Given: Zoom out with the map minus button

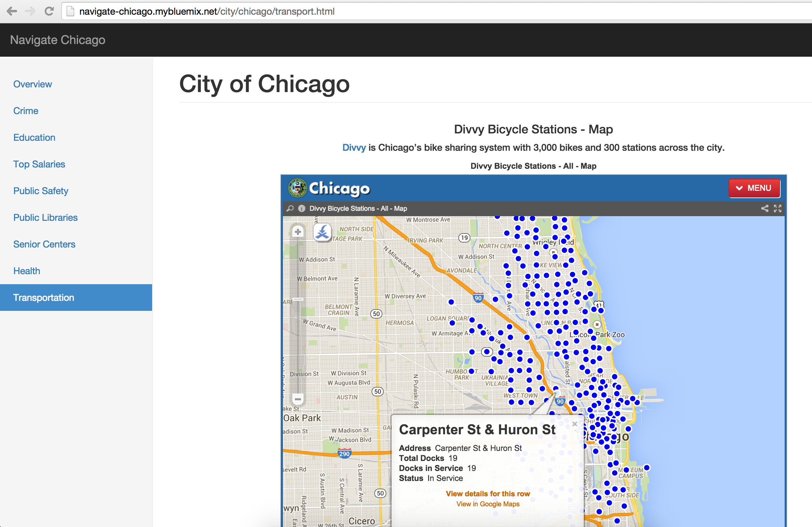Looking at the screenshot, I should [298, 399].
